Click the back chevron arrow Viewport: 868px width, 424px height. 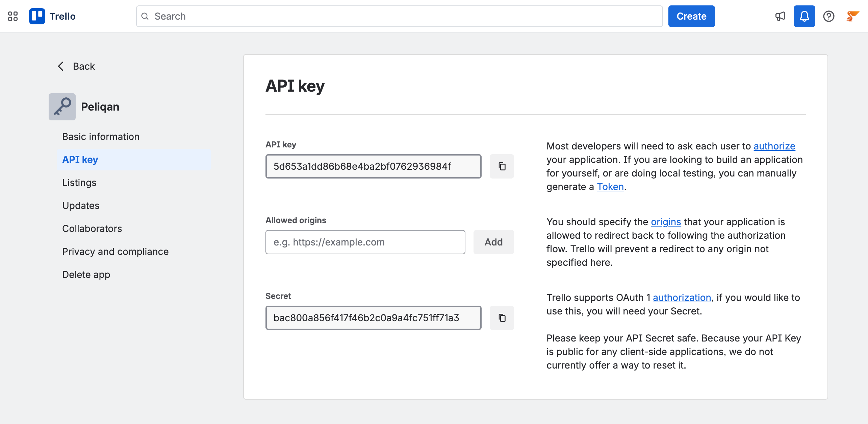pos(61,66)
